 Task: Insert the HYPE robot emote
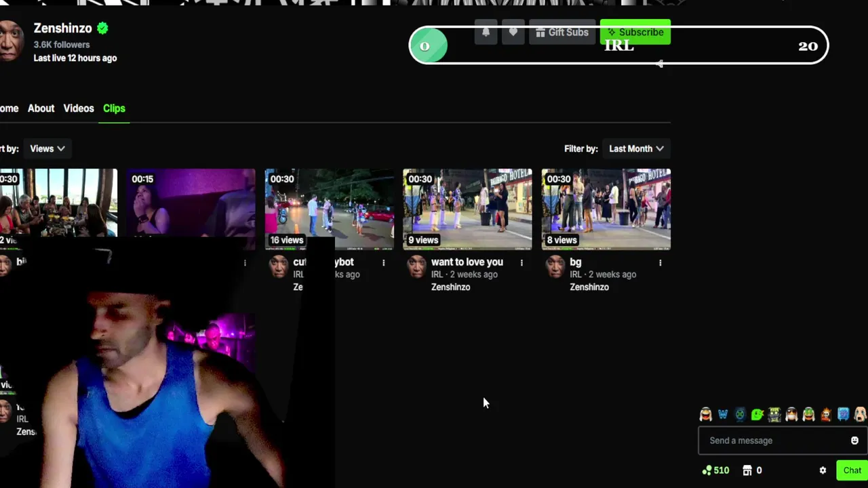(x=774, y=415)
